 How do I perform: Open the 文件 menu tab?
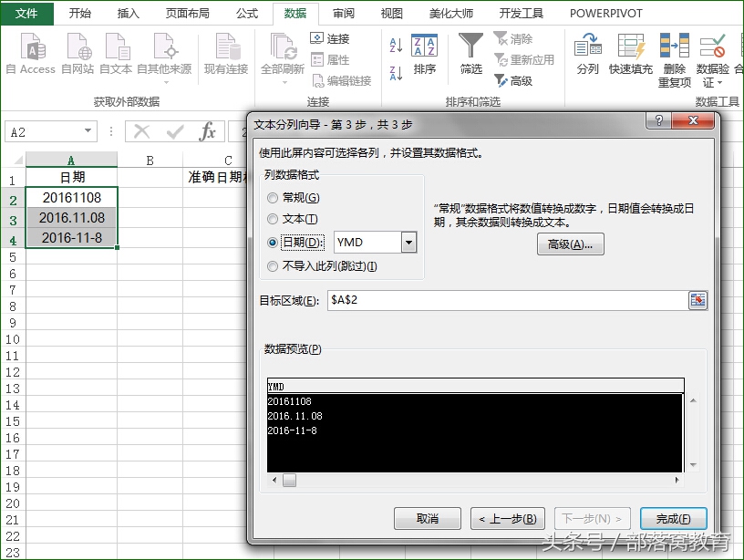[26, 14]
